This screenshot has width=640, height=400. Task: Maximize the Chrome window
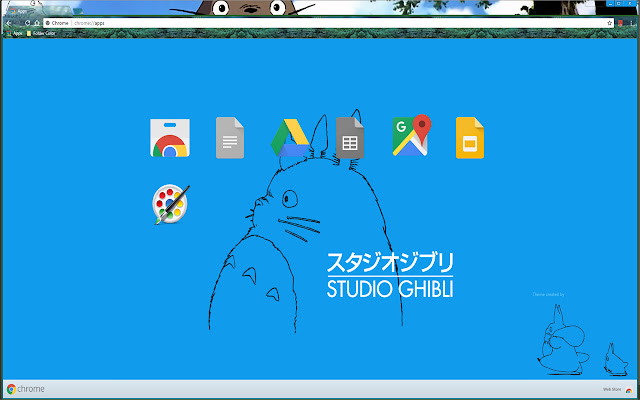(619, 3)
